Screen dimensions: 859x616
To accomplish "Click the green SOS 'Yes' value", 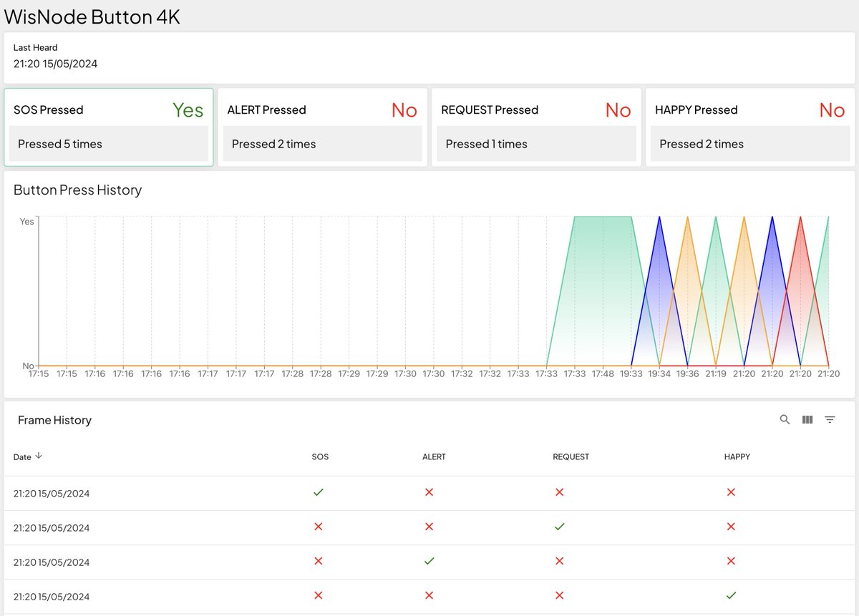I will tap(188, 109).
